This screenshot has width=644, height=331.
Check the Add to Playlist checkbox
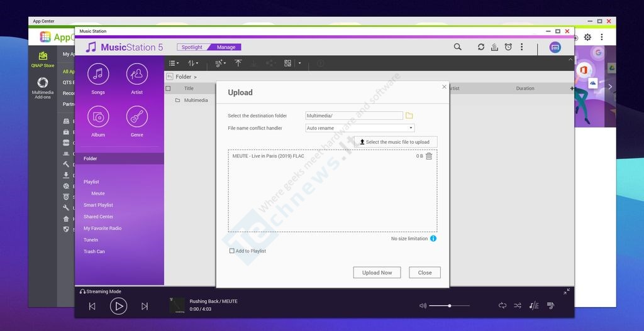point(231,251)
